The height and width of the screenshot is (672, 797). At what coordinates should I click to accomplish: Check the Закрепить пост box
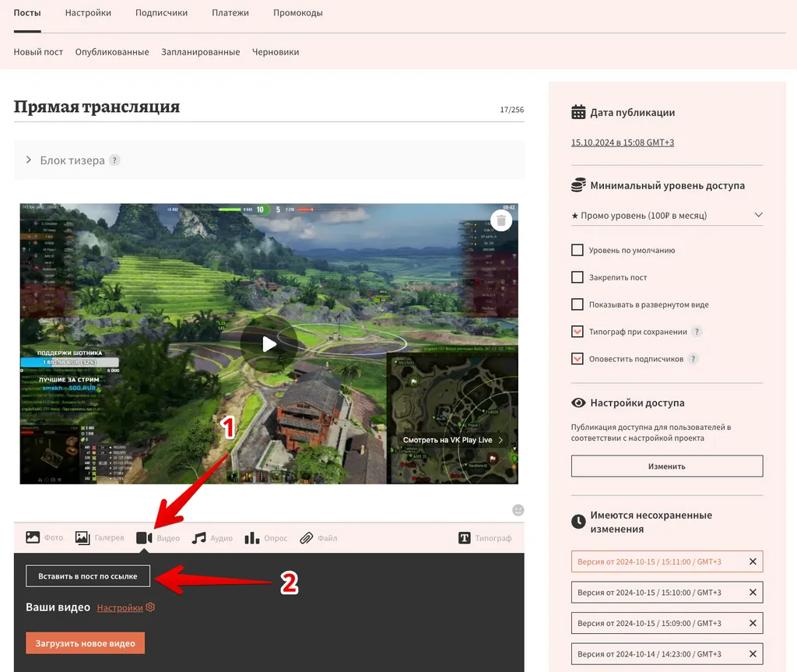578,277
